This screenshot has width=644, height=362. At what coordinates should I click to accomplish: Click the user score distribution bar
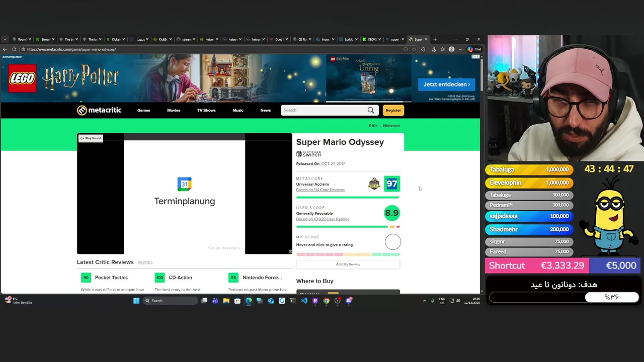click(x=348, y=227)
